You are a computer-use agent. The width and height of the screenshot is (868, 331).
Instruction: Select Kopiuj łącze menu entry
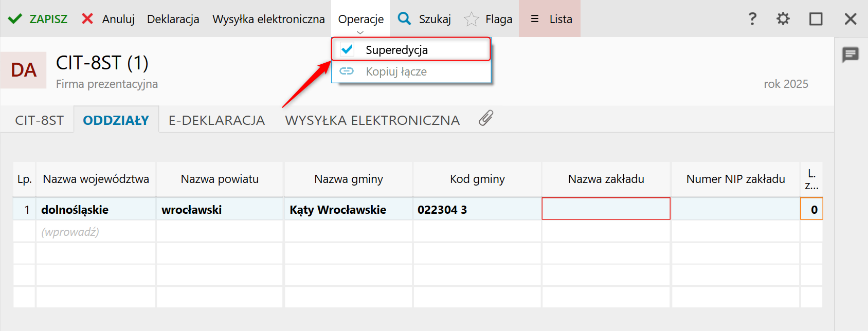(x=396, y=71)
